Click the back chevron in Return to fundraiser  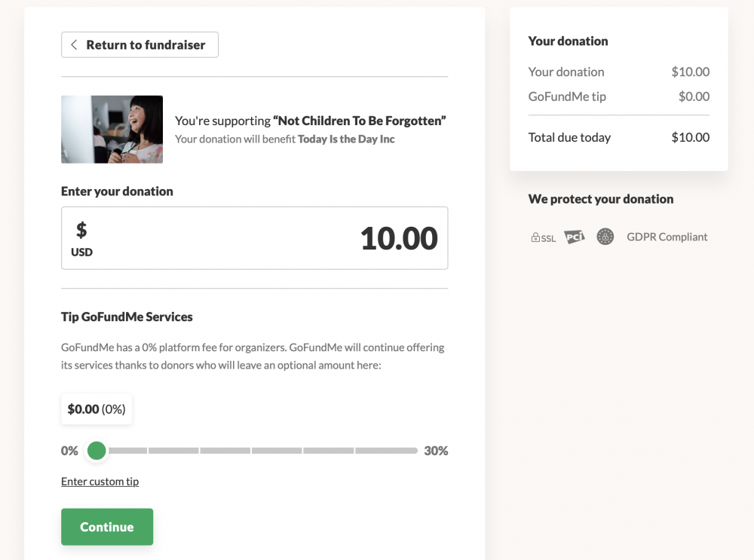point(74,44)
